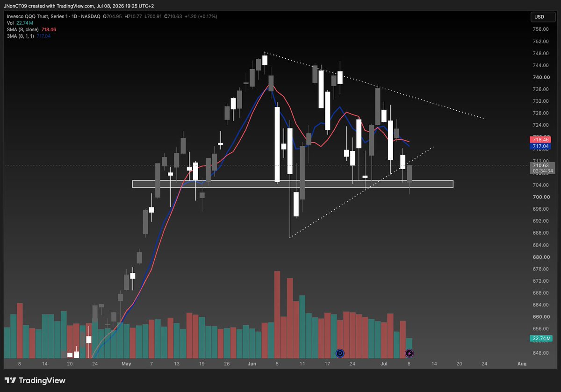Click the 'May' label on the time axis
This screenshot has height=392, width=561.
coord(126,363)
